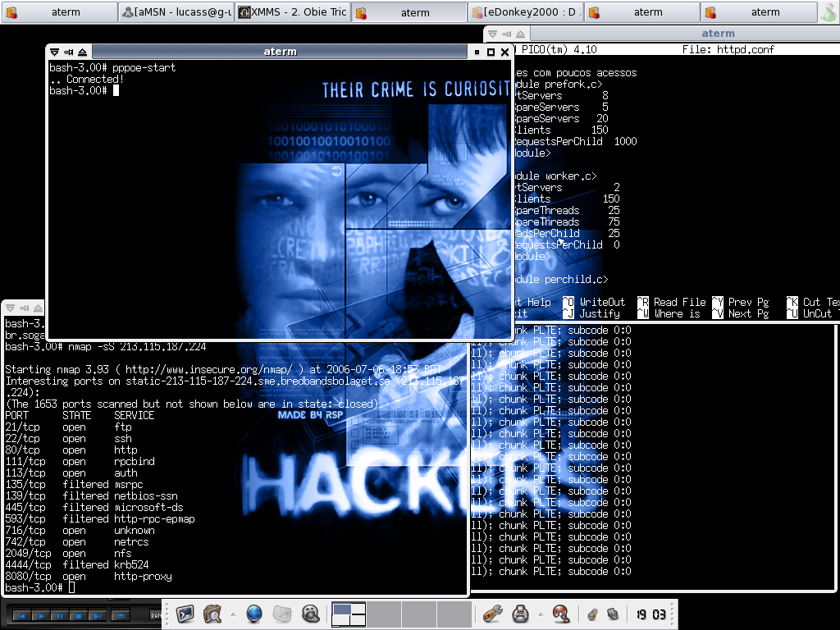Pause the XMMS playback
This screenshot has height=630, width=840.
pos(59,616)
